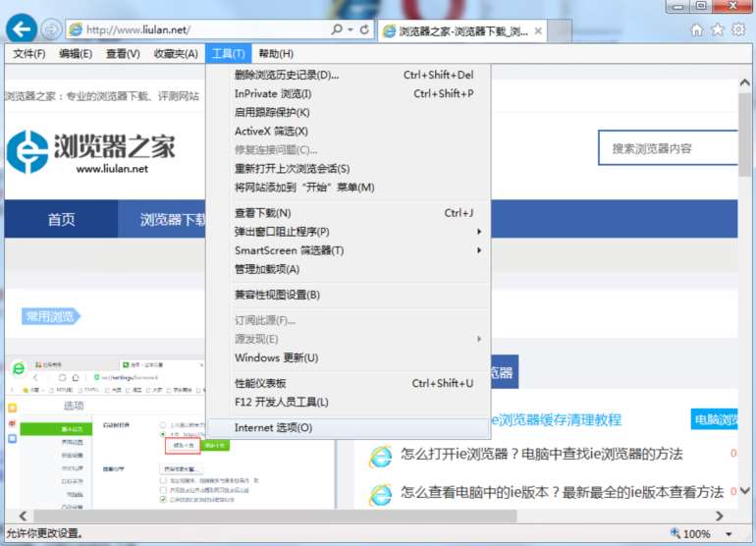The width and height of the screenshot is (756, 546).
Task: Click the search magnifier icon in address bar
Action: click(337, 29)
